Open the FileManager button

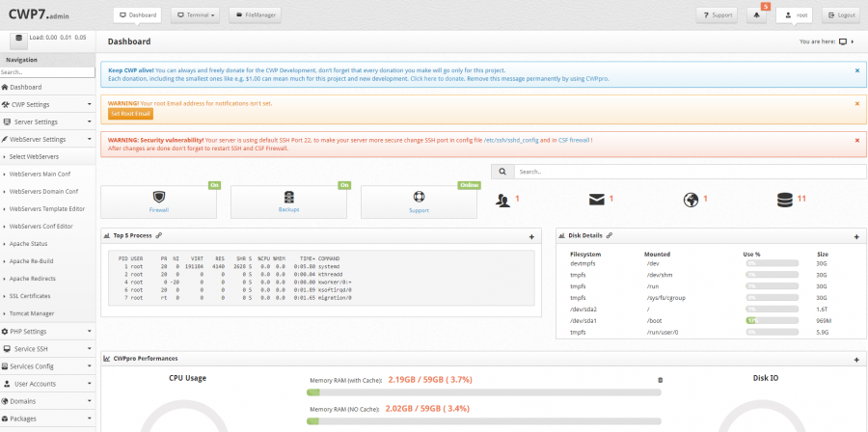point(256,15)
